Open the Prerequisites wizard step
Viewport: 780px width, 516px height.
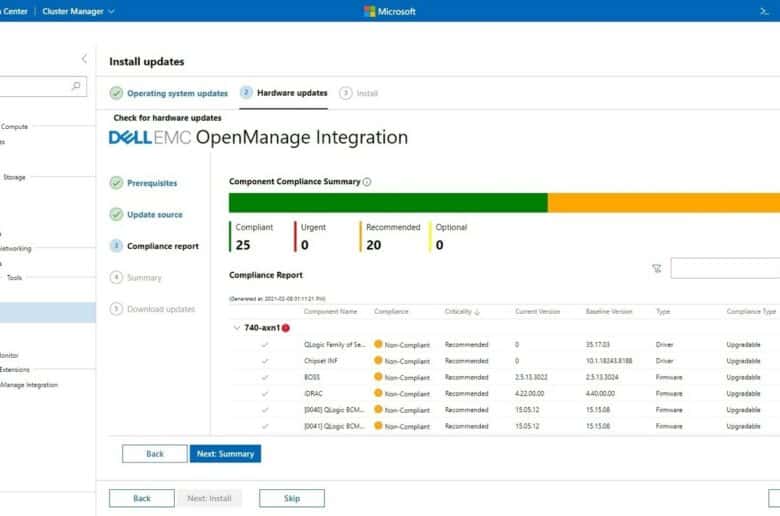click(143, 183)
